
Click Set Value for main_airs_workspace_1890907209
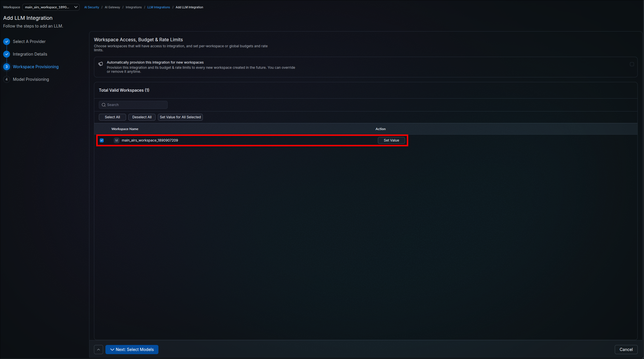pyautogui.click(x=391, y=140)
